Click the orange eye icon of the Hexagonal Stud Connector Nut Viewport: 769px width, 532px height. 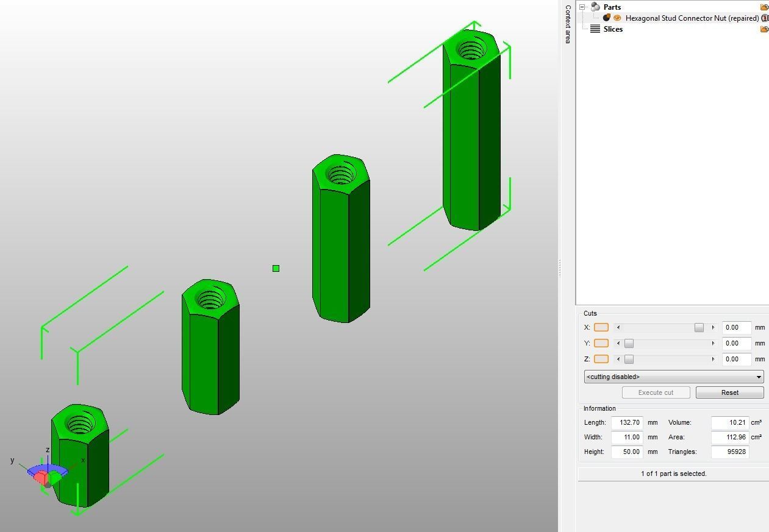point(617,18)
